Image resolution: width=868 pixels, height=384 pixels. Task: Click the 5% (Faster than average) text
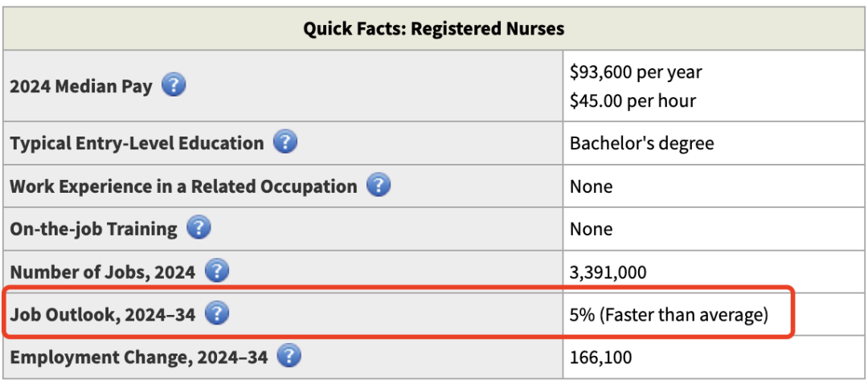coord(669,315)
